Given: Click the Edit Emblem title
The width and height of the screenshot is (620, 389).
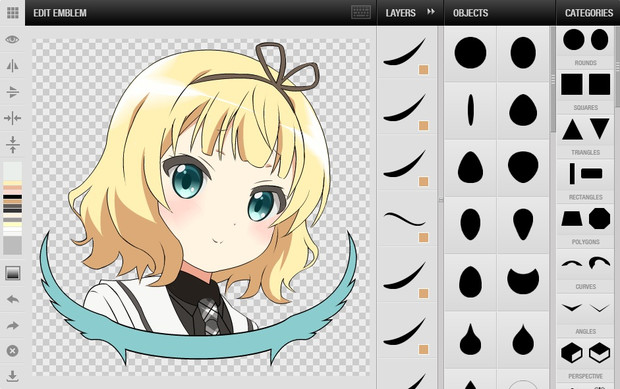Looking at the screenshot, I should coord(60,13).
